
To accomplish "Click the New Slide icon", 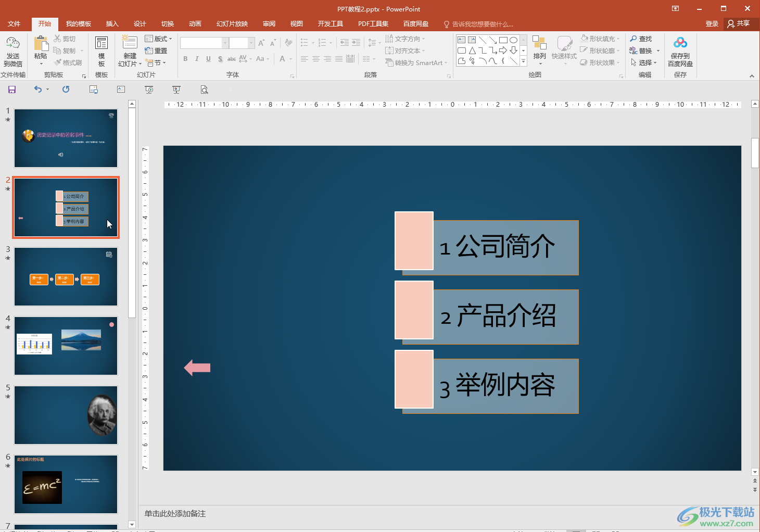I will click(129, 43).
